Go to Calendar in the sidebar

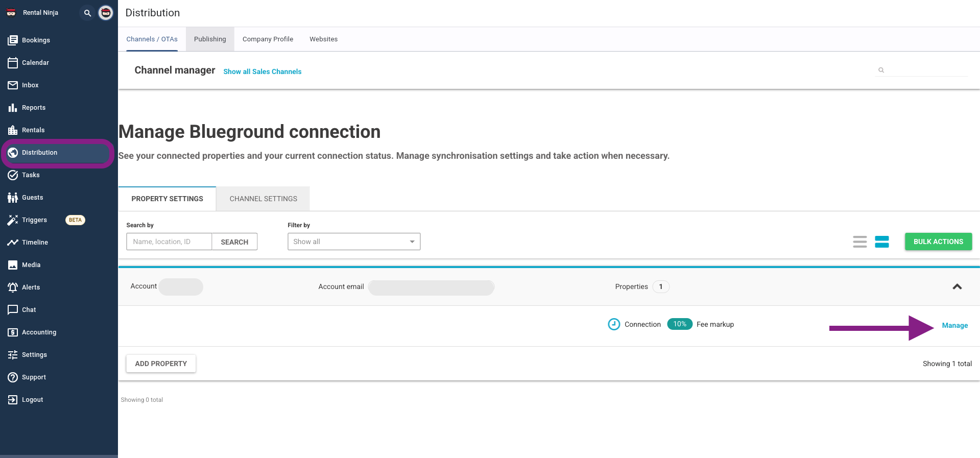click(x=35, y=63)
